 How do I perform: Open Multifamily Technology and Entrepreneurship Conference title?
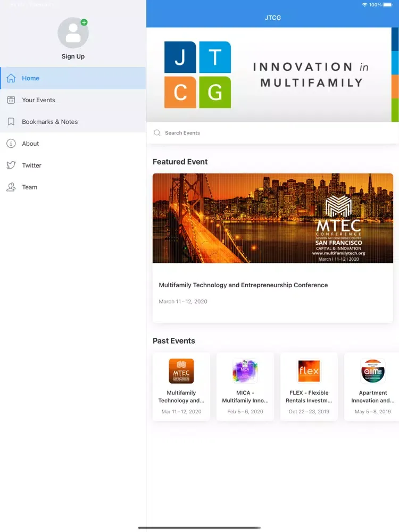tap(243, 285)
